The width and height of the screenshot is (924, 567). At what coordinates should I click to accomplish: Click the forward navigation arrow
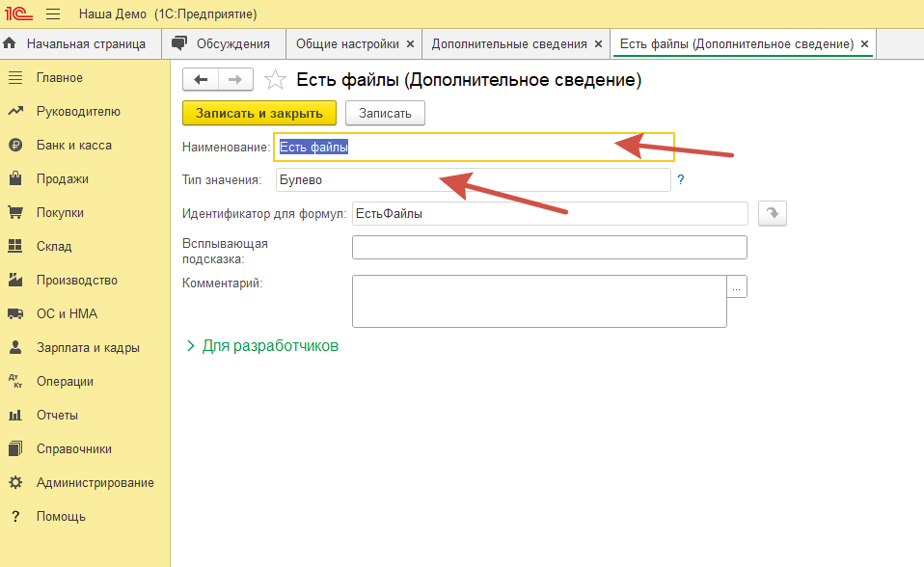235,80
